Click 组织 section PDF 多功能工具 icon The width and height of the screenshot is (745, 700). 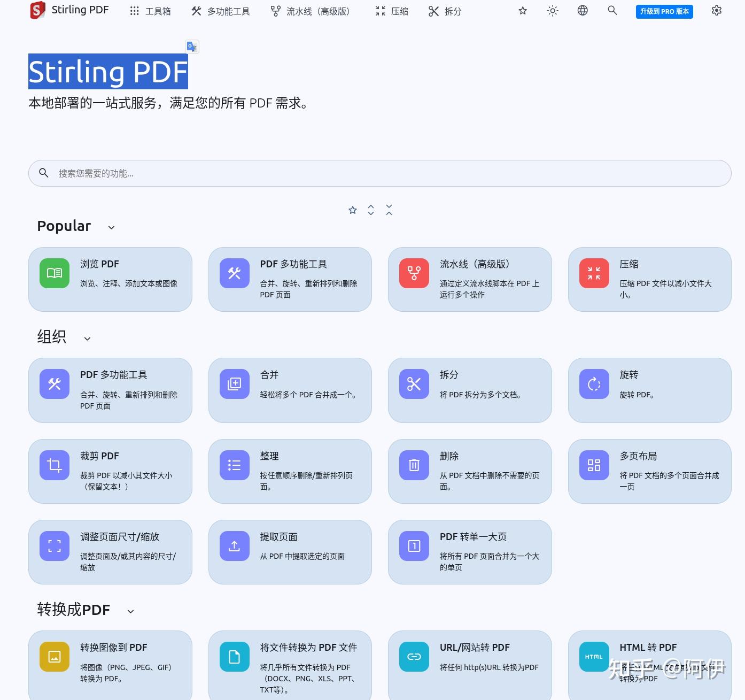click(x=55, y=384)
